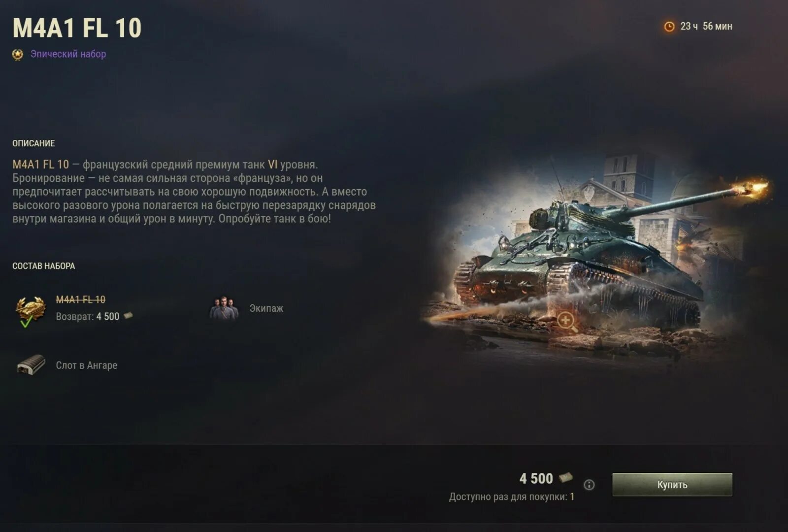Click the Экипаж label text
Viewport: 788px width, 532px height.
[x=266, y=308]
